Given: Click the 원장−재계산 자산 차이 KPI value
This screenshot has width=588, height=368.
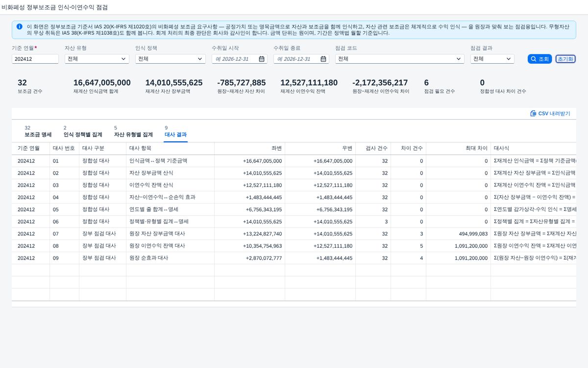Looking at the screenshot, I should point(242,83).
